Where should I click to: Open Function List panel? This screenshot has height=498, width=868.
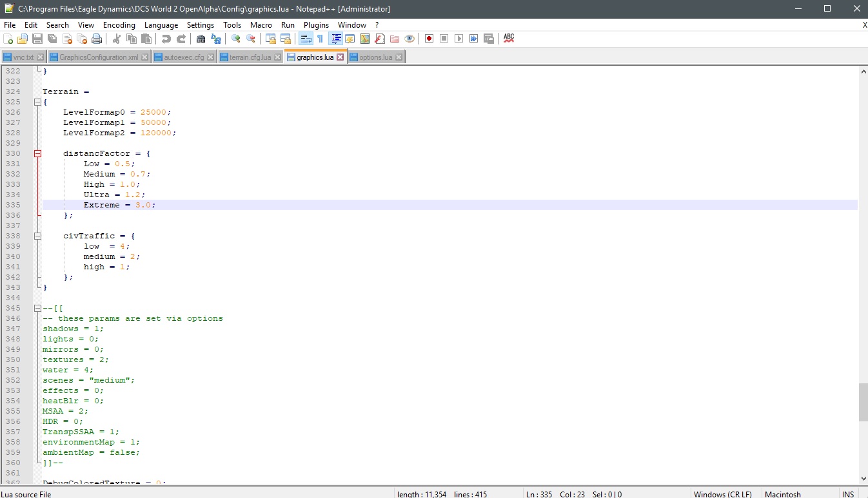coord(380,39)
